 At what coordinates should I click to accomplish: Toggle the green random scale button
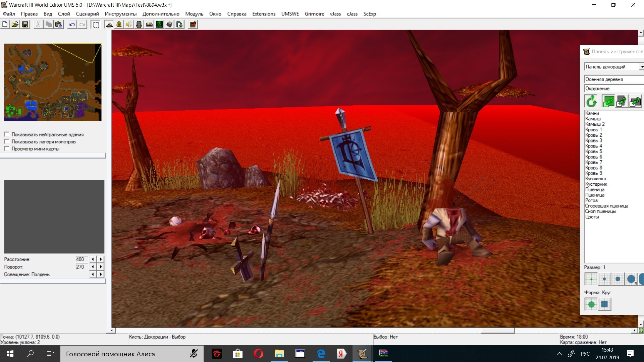[608, 101]
